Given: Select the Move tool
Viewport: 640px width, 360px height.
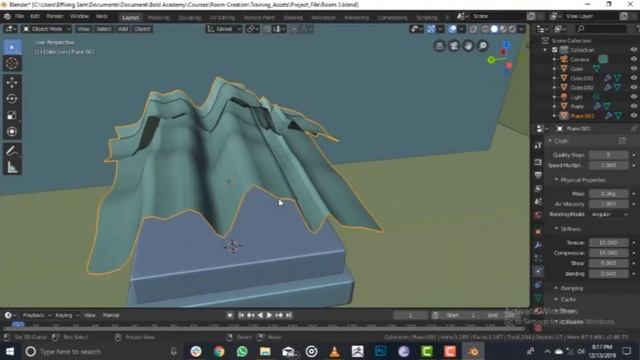Looking at the screenshot, I should point(12,82).
